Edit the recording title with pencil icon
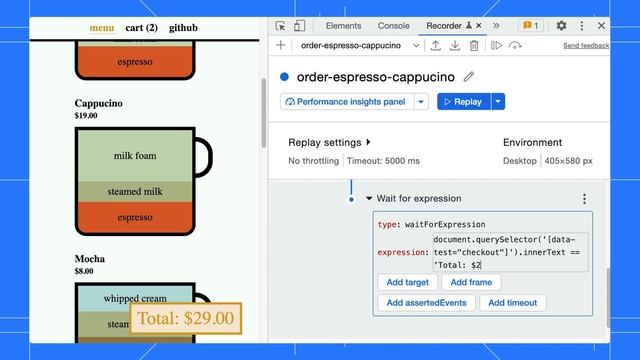This screenshot has width=640, height=360. (469, 76)
